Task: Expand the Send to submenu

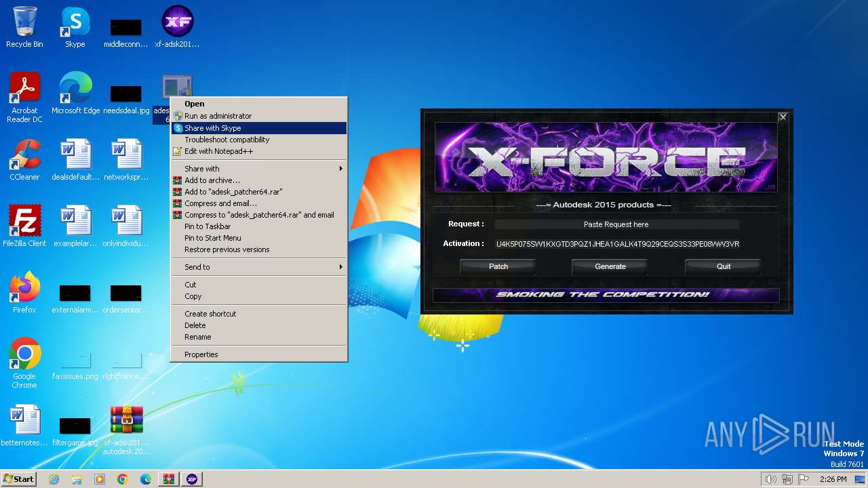Action: click(259, 267)
